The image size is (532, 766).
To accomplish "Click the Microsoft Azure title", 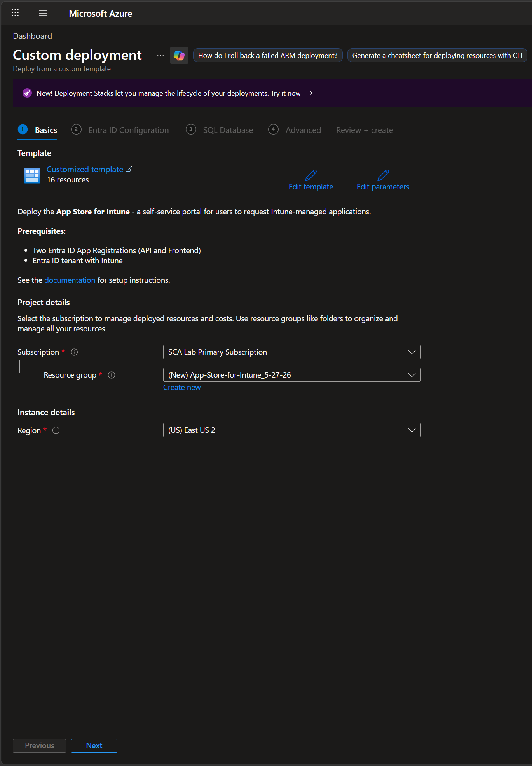I will (101, 14).
